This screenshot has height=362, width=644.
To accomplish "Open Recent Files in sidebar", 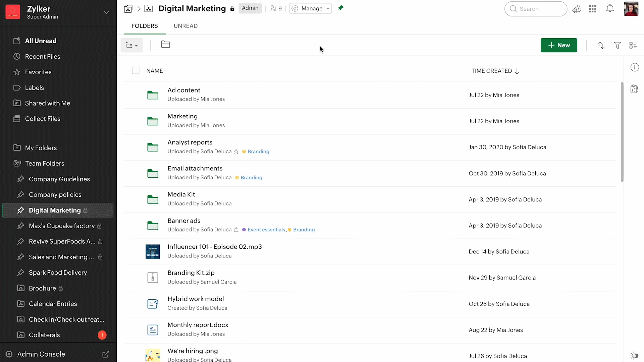I will [43, 56].
